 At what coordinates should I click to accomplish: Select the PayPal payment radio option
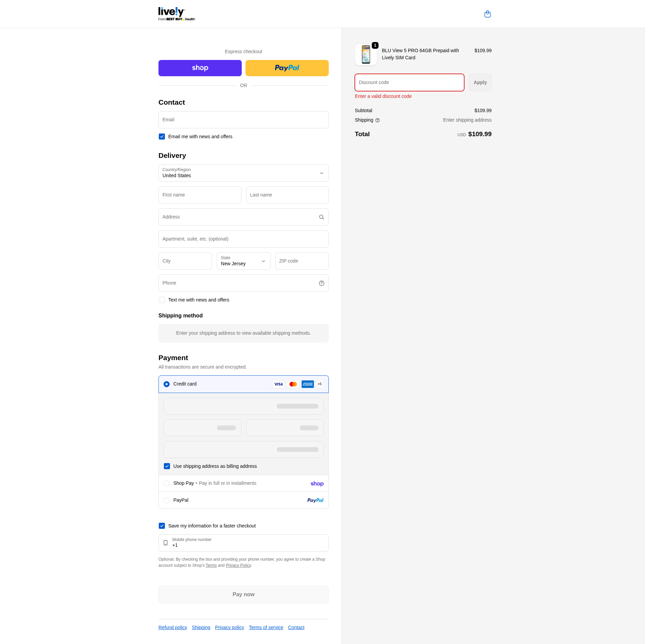167,500
